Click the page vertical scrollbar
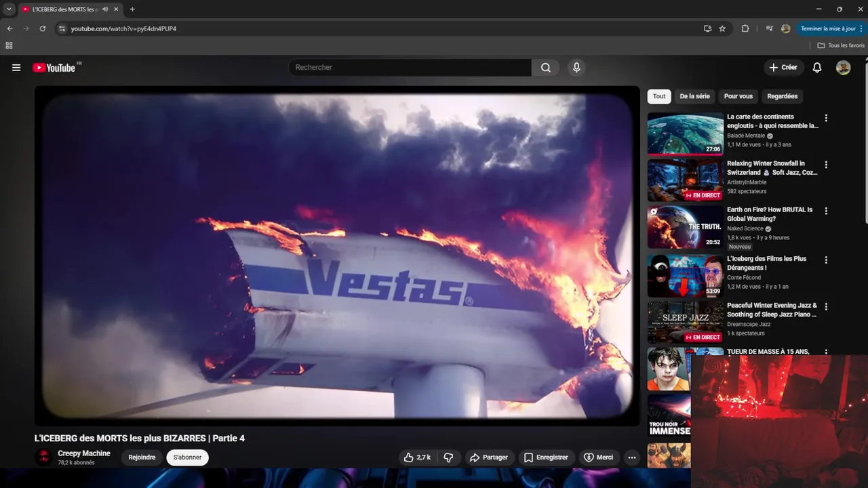 [x=866, y=142]
